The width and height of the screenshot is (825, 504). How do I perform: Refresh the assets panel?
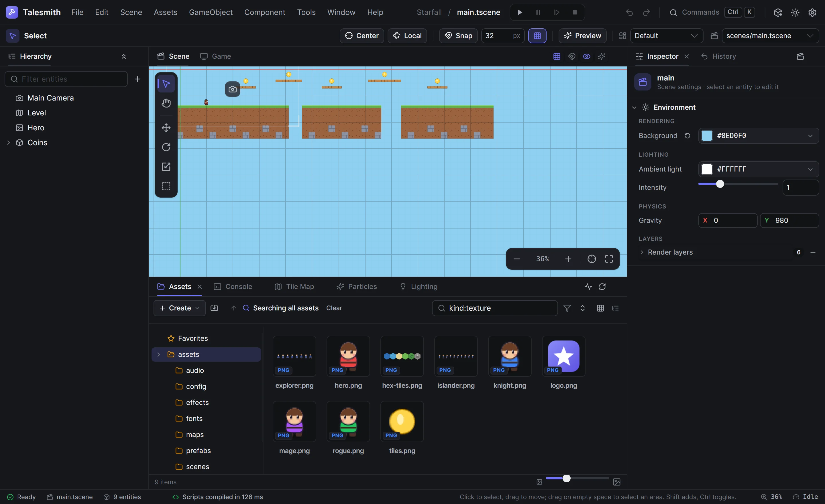tap(602, 286)
